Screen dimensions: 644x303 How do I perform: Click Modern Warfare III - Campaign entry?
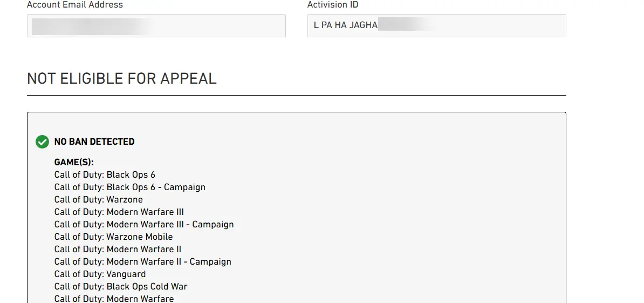[x=144, y=224]
